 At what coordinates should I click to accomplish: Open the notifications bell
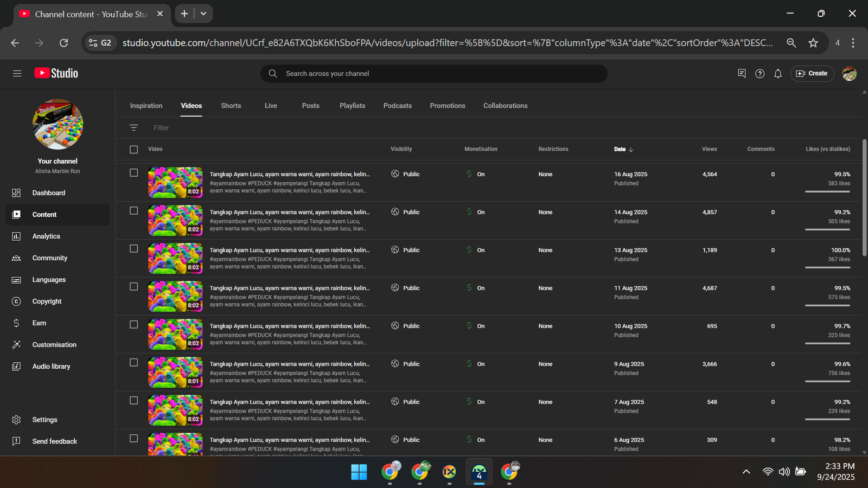(x=778, y=74)
